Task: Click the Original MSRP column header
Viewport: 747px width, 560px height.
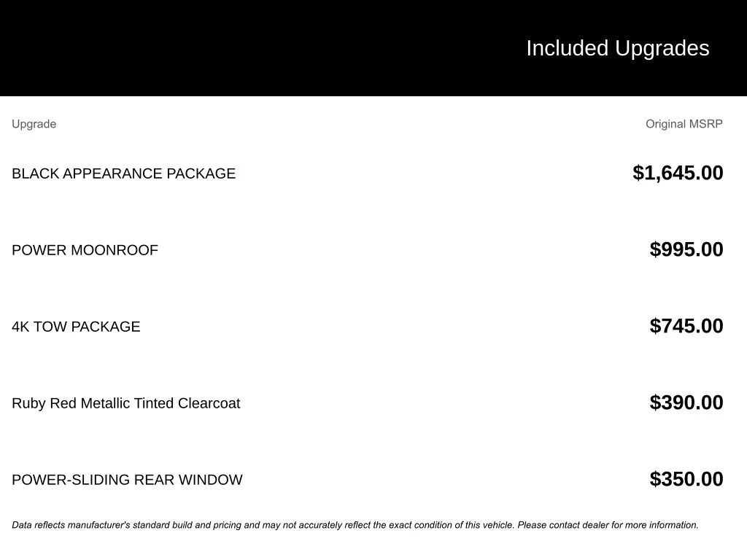Action: [x=684, y=124]
